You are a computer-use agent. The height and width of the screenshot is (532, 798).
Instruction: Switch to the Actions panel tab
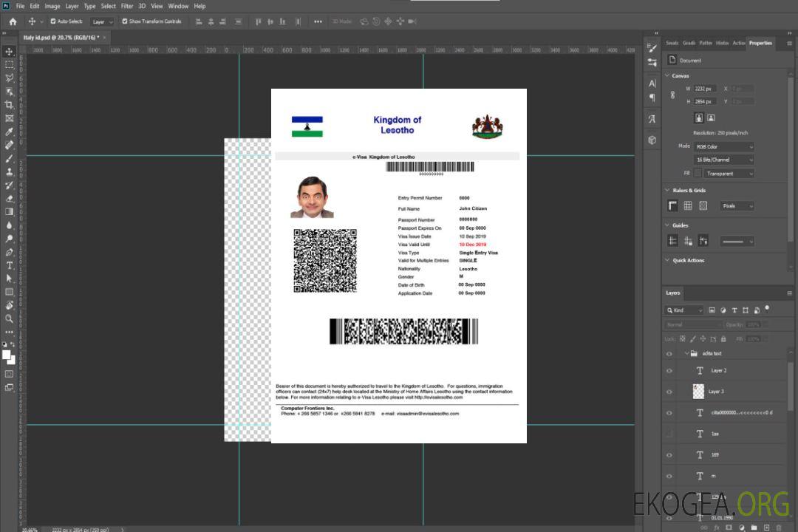point(738,44)
